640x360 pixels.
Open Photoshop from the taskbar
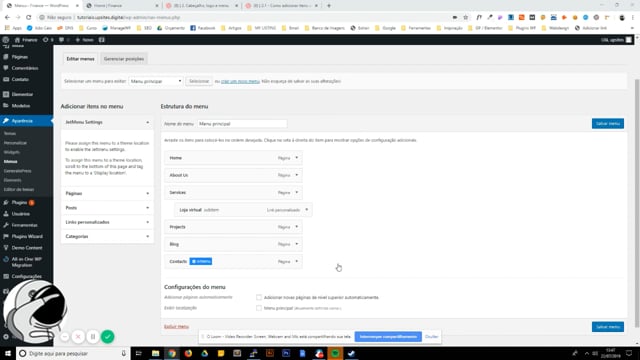click(x=286, y=353)
